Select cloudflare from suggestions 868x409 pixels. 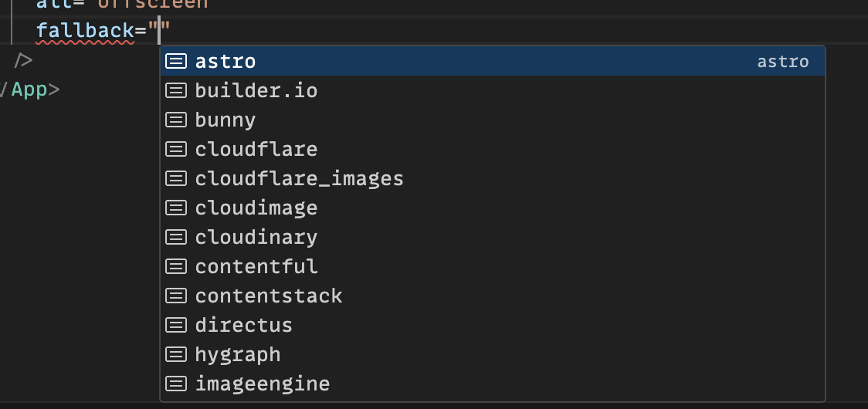click(256, 149)
